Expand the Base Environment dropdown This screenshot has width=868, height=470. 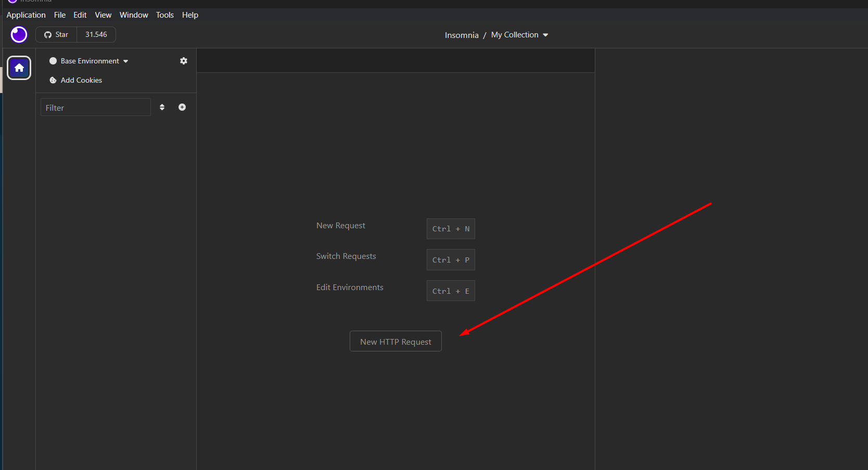(89, 61)
